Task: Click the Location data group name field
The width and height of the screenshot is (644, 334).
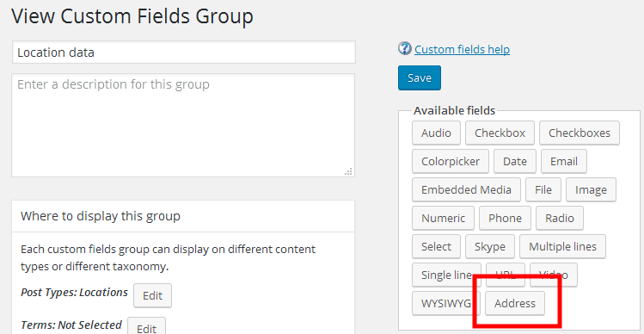Action: 184,53
